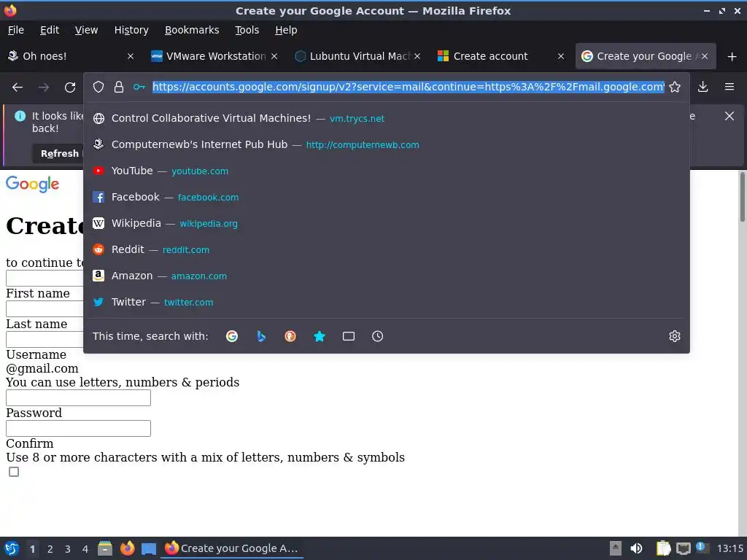Switch to the VMware Workstation tab
The width and height of the screenshot is (747, 560).
coord(209,56)
